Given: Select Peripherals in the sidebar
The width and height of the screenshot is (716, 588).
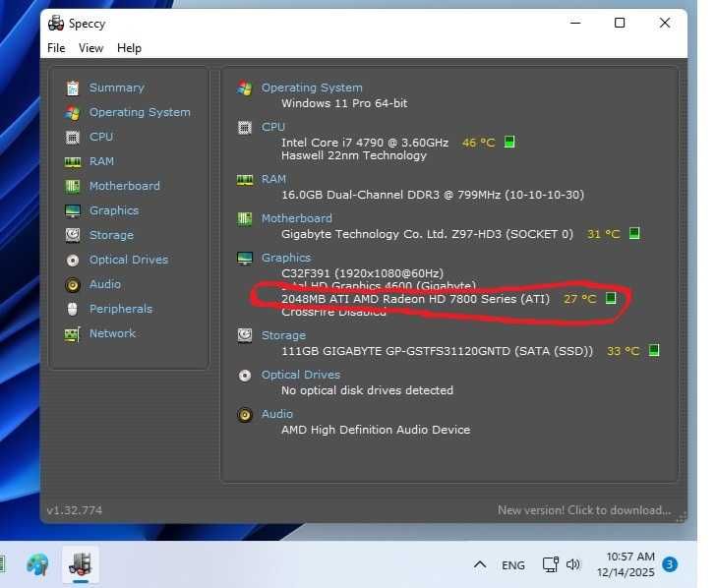Looking at the screenshot, I should click(x=121, y=309).
